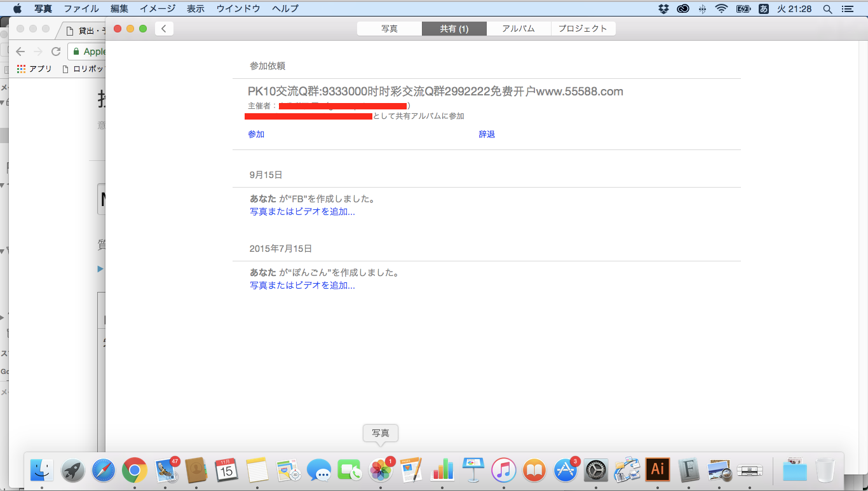Image resolution: width=868 pixels, height=491 pixels.
Task: Open Font Book from the Dock
Action: (x=689, y=470)
